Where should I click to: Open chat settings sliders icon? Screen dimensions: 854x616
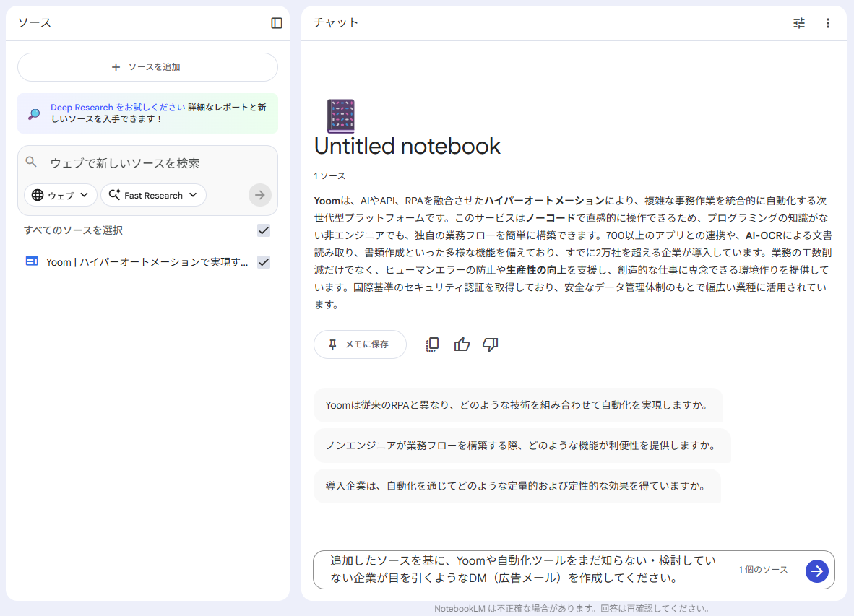pyautogui.click(x=798, y=23)
